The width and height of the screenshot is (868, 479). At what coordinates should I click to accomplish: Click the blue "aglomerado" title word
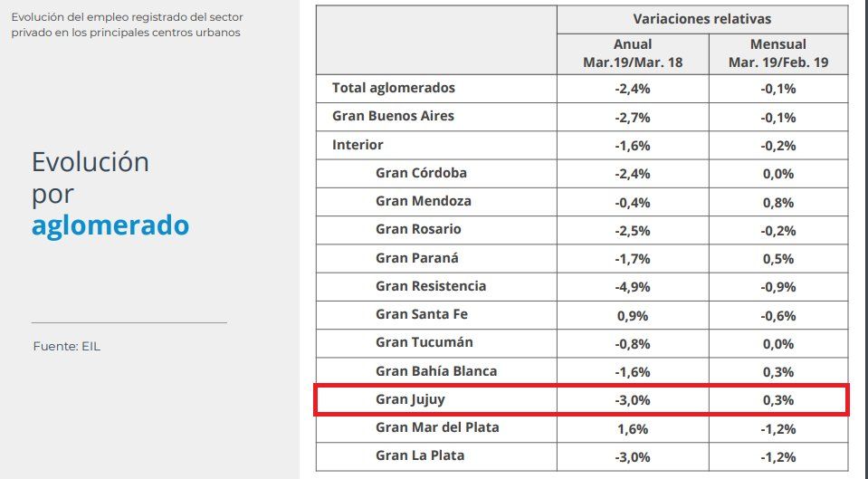[110, 225]
